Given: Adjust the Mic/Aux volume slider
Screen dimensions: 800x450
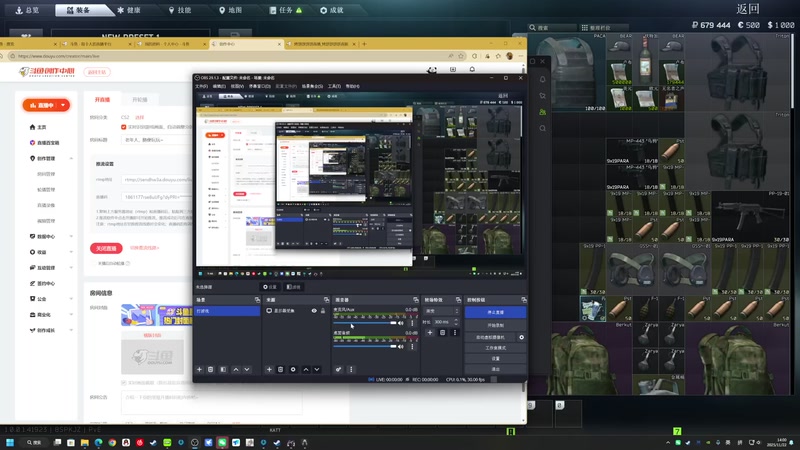Looking at the screenshot, I should [x=365, y=323].
